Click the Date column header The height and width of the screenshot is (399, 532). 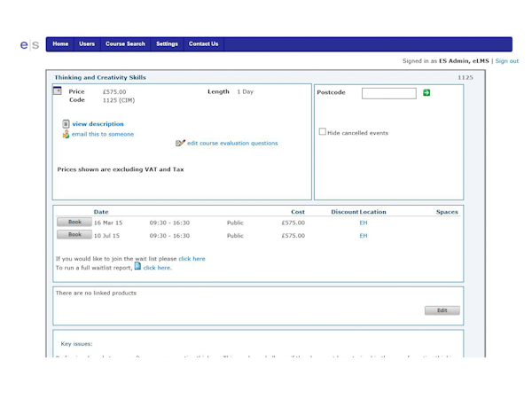(101, 212)
